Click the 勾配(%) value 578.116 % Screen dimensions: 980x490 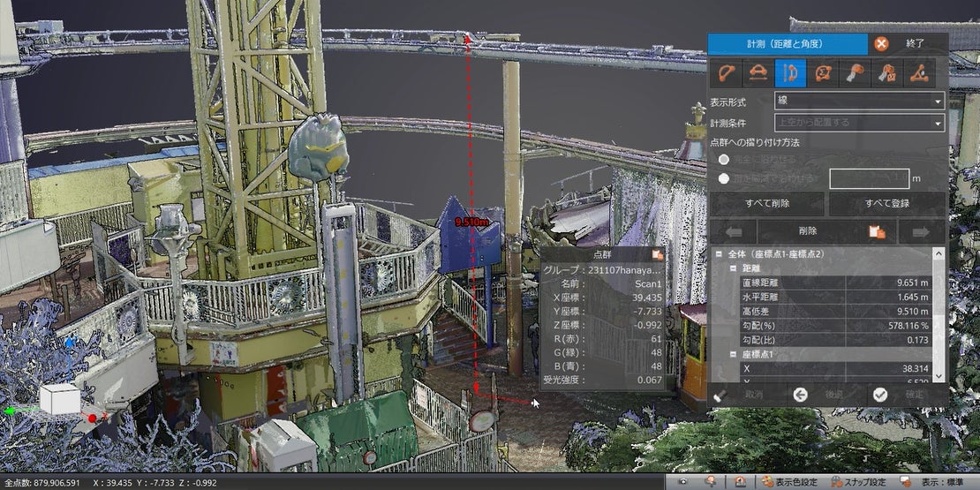[908, 326]
